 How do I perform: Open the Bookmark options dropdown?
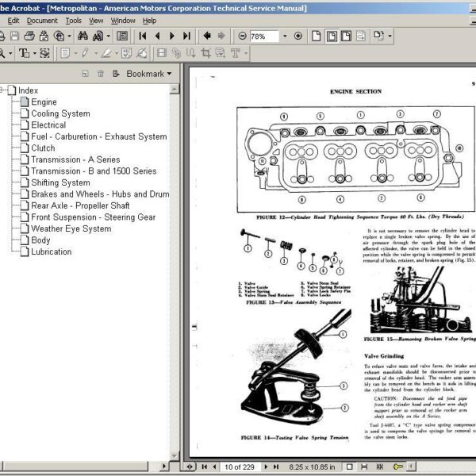(x=149, y=74)
